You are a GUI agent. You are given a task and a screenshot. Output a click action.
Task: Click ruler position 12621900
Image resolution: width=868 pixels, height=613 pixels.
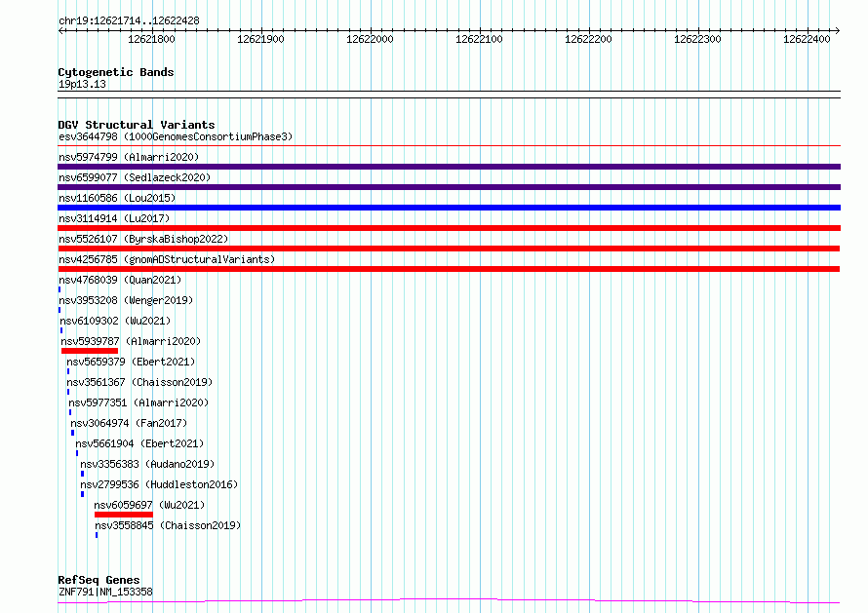260,39
